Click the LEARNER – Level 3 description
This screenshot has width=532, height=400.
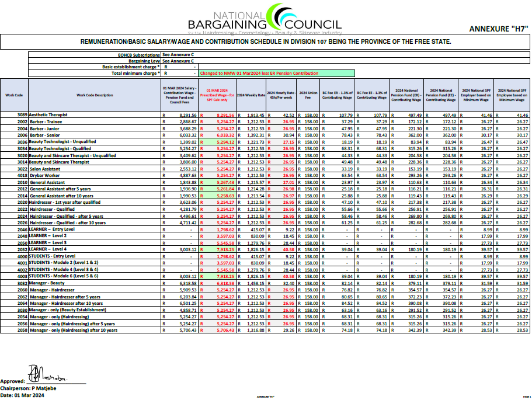coord(47,242)
